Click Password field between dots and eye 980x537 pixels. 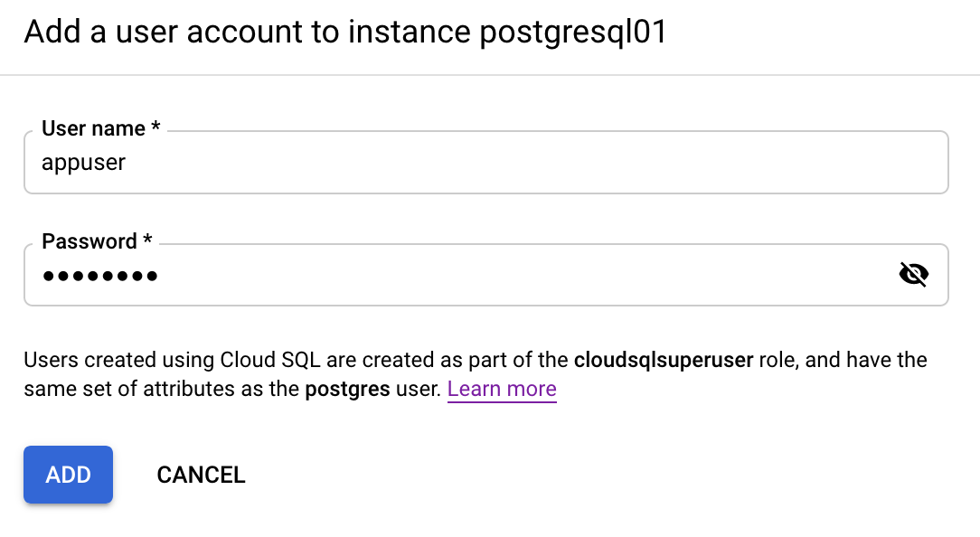click(524, 275)
